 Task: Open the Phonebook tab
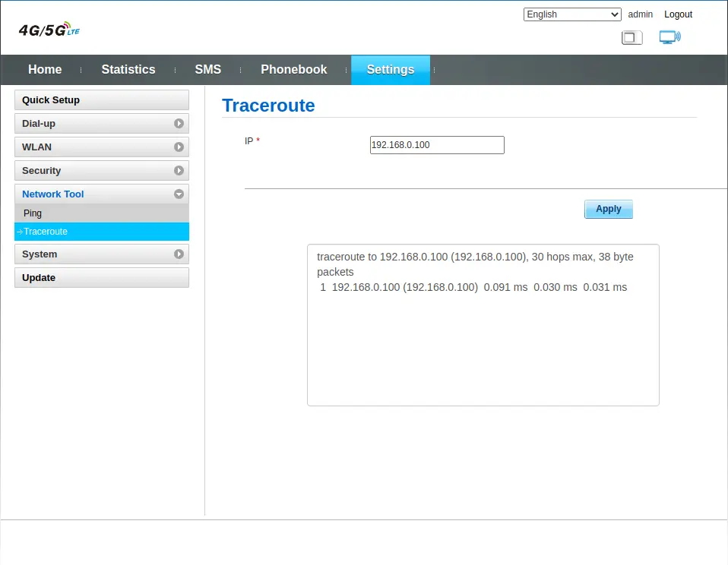tap(293, 70)
